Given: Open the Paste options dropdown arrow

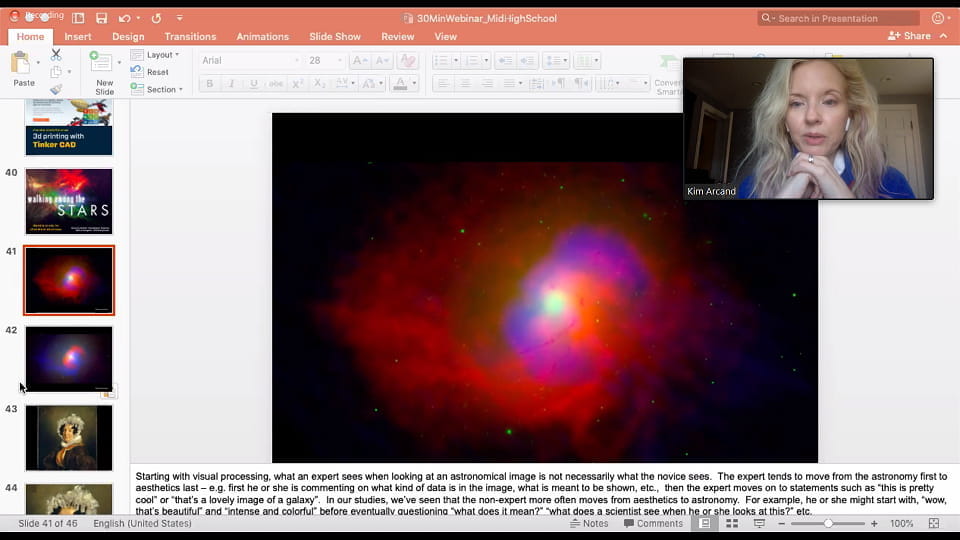Looking at the screenshot, I should click(x=38, y=62).
